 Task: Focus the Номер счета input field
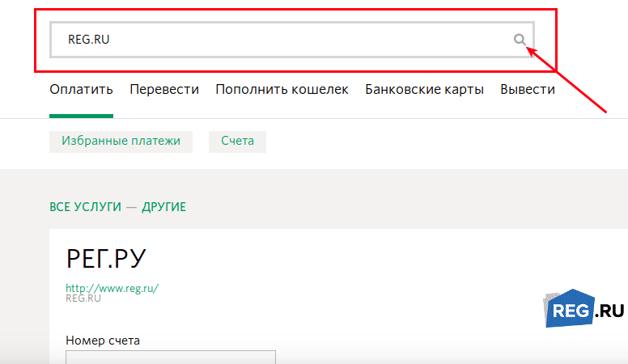pos(171,358)
